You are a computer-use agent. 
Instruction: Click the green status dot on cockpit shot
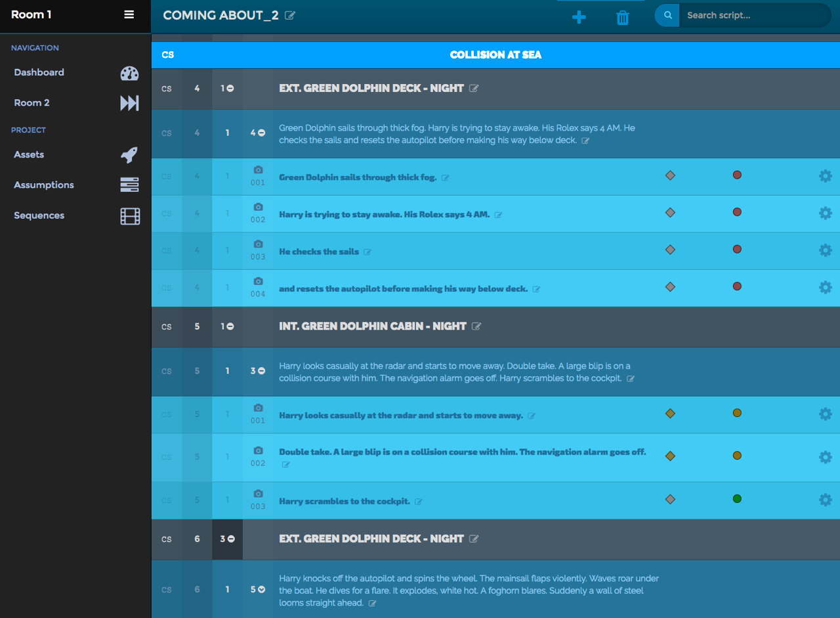[737, 498]
